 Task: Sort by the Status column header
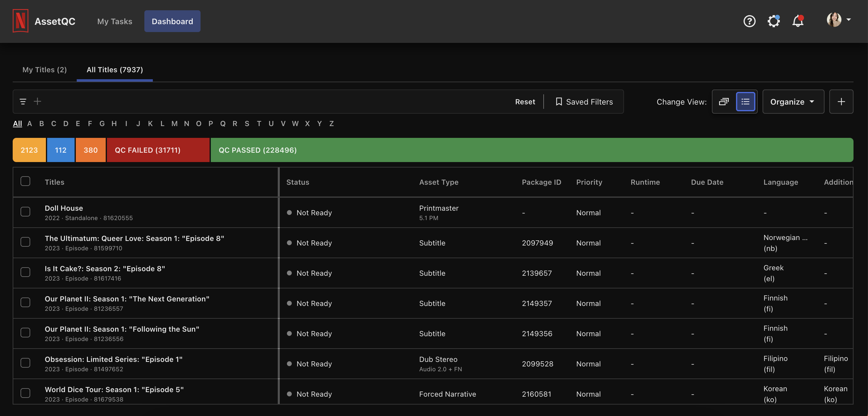[297, 182]
